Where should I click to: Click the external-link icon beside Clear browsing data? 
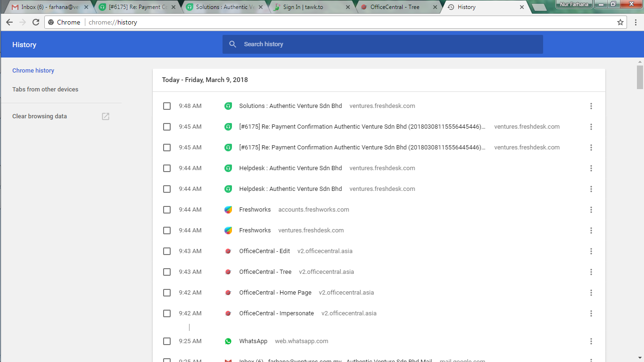tap(106, 116)
